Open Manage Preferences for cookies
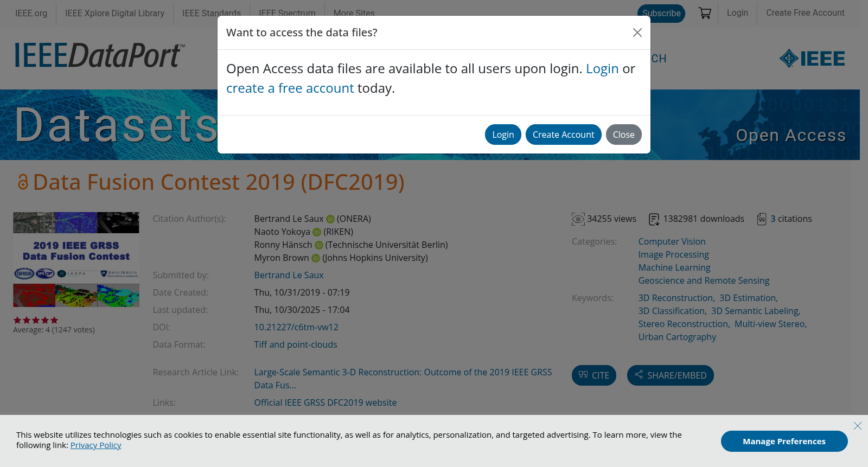The image size is (868, 467). (784, 442)
